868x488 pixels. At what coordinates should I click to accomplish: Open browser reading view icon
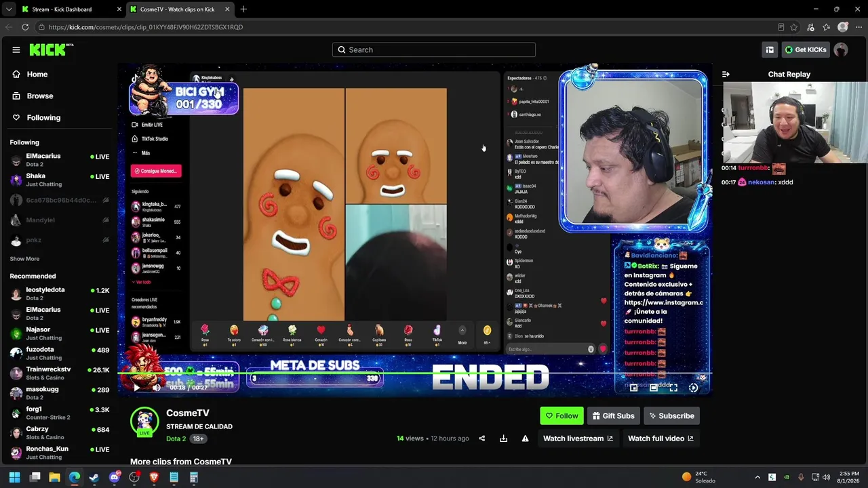tap(781, 27)
